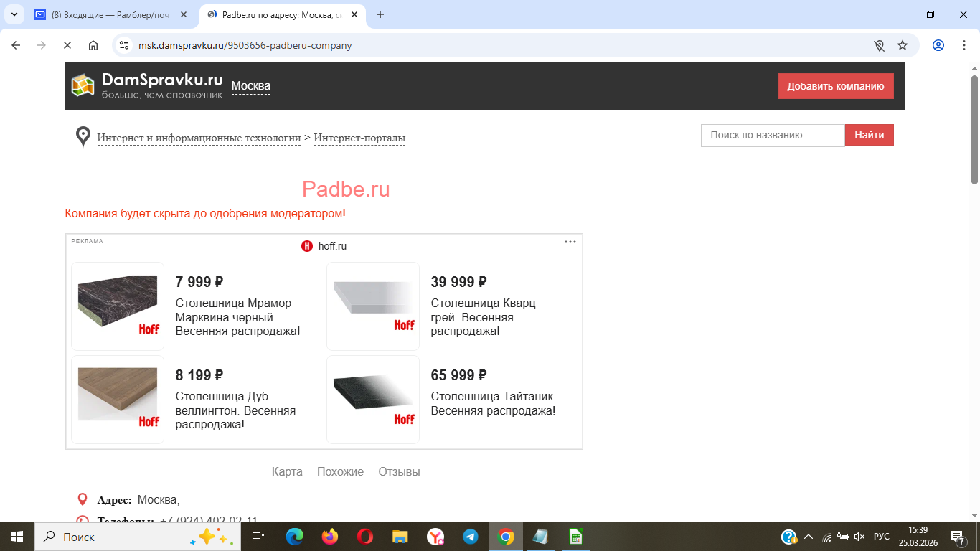Screen dimensions: 980x551
Task: Click the Chrome back arrow
Action: (16, 45)
